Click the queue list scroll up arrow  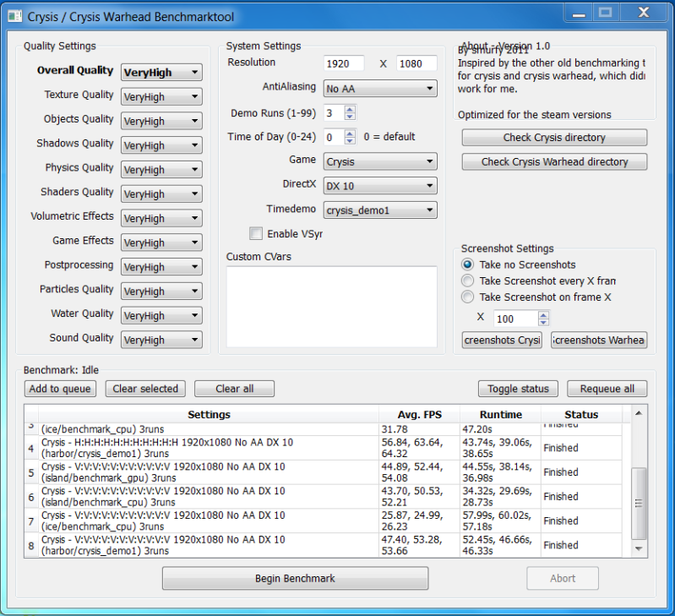(x=639, y=413)
